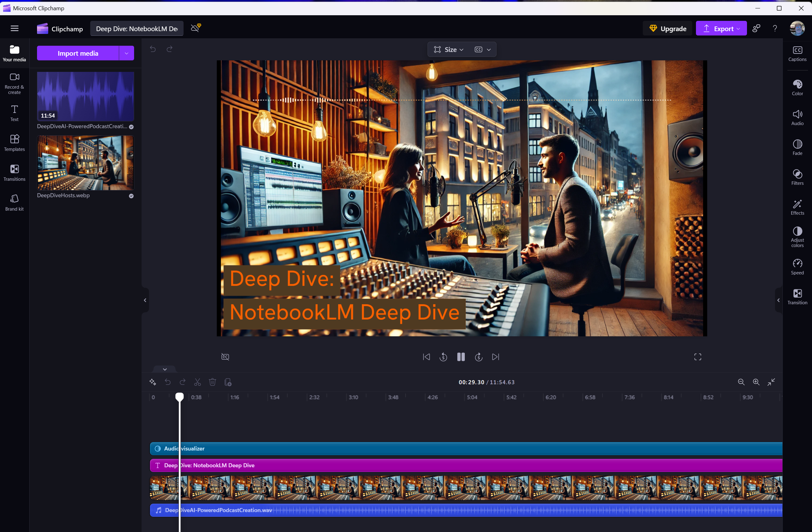
Task: Open the Transition panel on right
Action: coord(797,296)
